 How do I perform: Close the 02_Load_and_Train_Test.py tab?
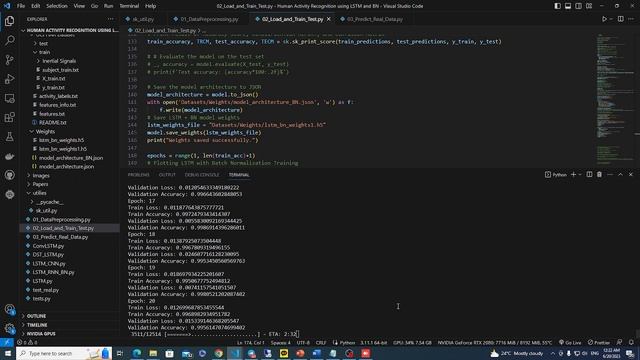[x=329, y=19]
